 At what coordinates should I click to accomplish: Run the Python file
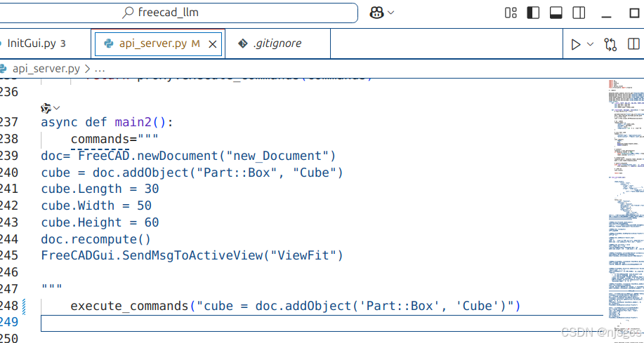[576, 44]
